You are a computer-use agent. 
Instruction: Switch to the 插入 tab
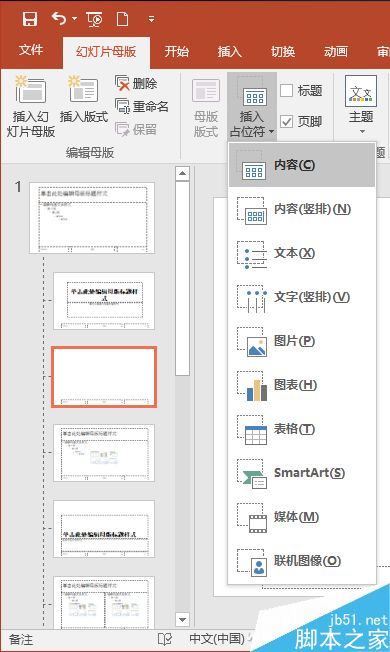pyautogui.click(x=230, y=52)
